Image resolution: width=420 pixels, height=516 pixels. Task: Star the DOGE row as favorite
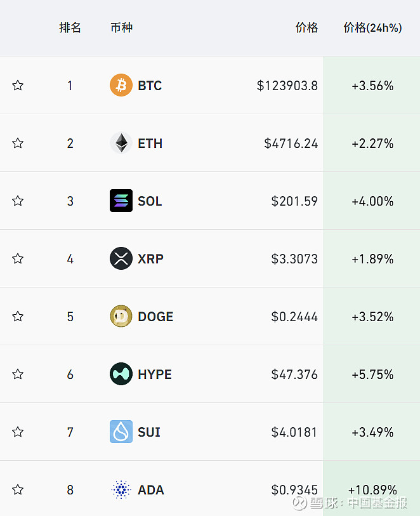click(x=18, y=316)
